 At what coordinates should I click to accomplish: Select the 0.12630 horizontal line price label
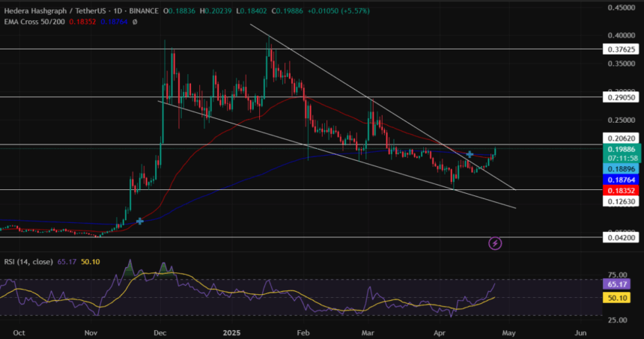point(621,201)
